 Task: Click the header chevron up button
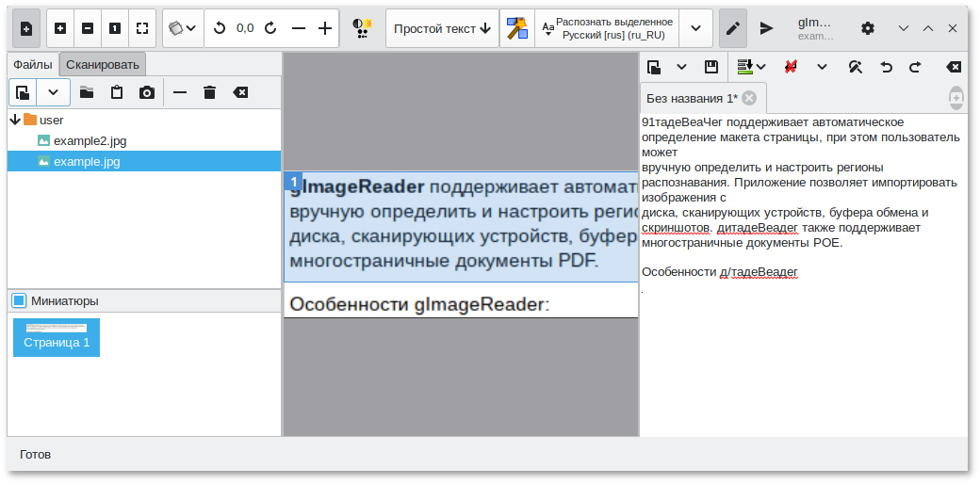(x=928, y=28)
